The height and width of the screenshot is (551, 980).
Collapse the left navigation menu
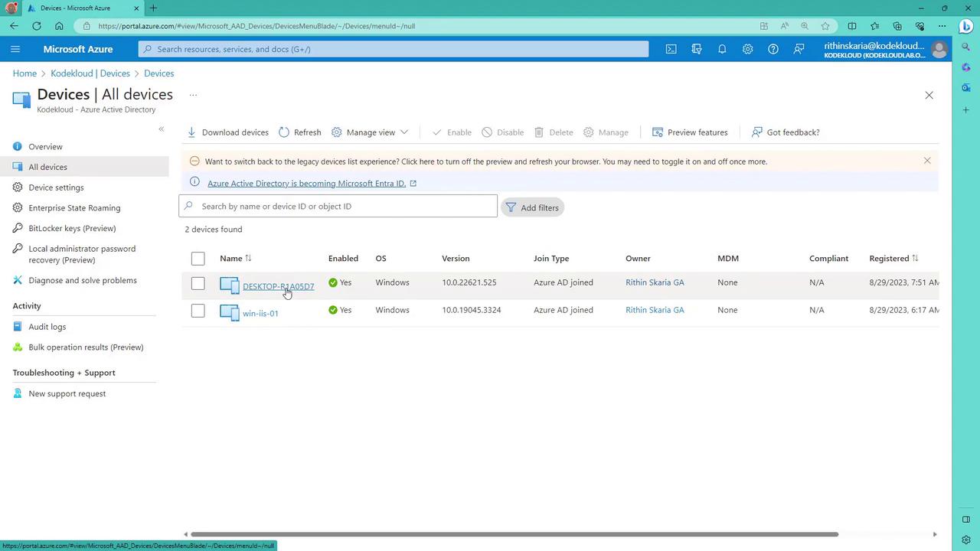(161, 129)
